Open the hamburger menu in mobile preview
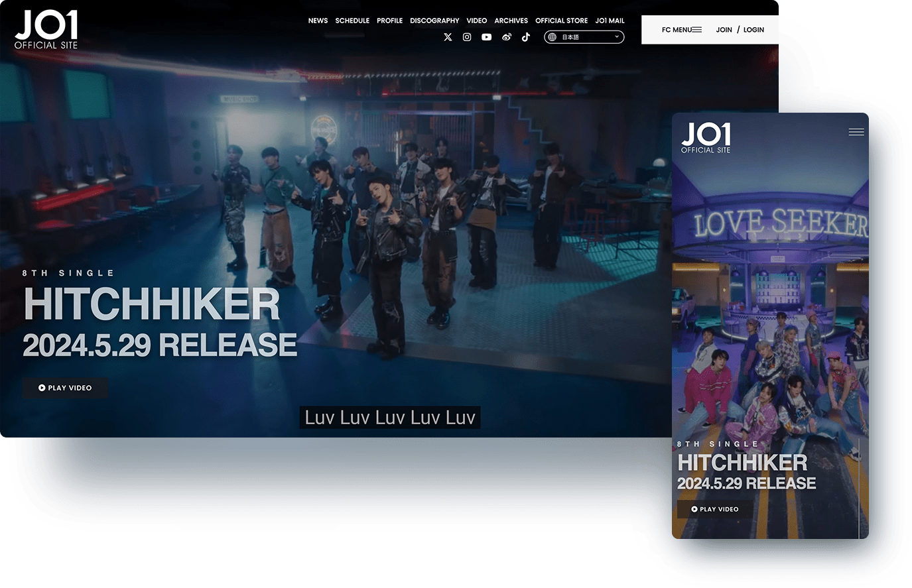 tap(856, 132)
